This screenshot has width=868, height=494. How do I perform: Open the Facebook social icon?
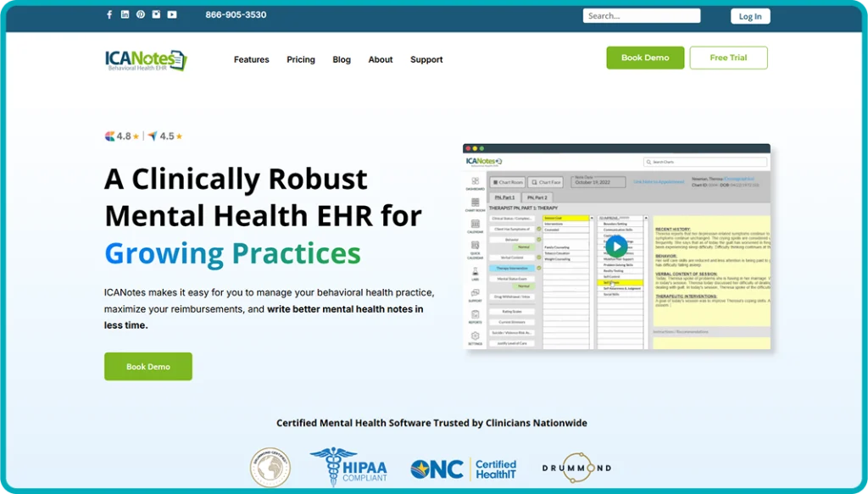point(109,15)
